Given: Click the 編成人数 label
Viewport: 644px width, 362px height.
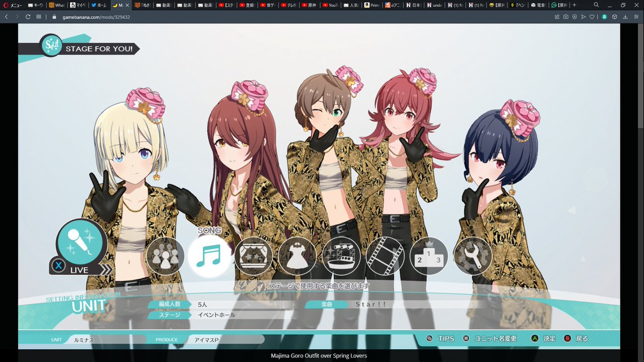Looking at the screenshot, I should click(169, 305).
